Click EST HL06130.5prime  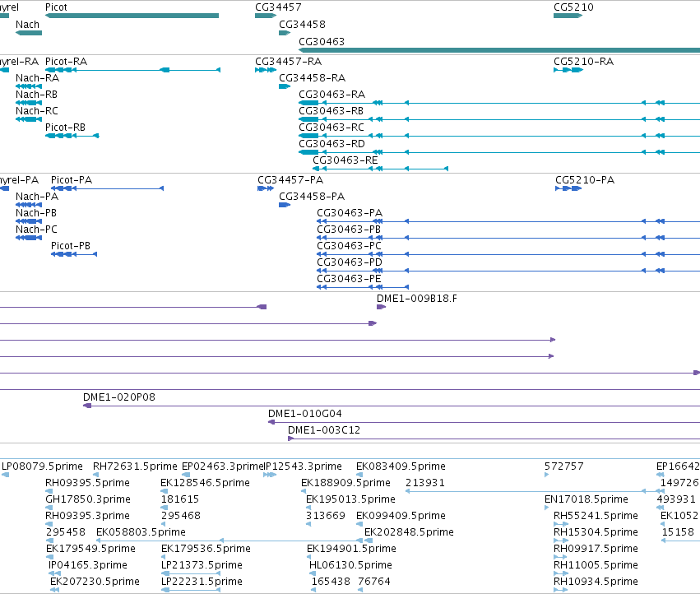click(x=312, y=573)
